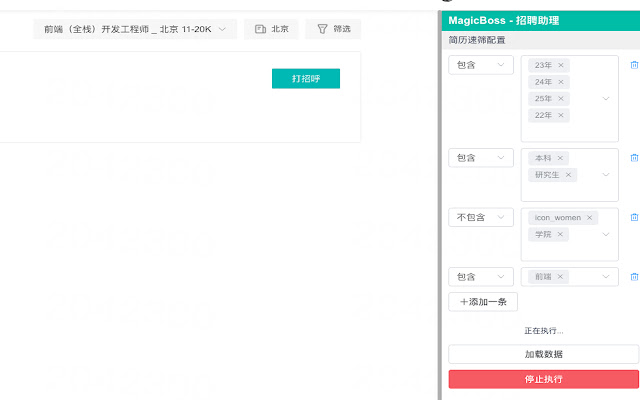Click the 学院 tag text

click(543, 234)
